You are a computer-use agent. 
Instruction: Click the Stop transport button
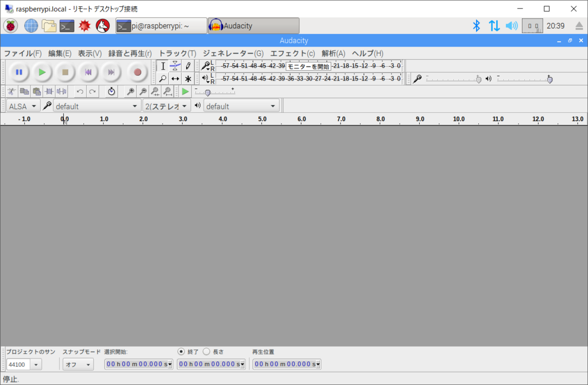[x=65, y=72]
